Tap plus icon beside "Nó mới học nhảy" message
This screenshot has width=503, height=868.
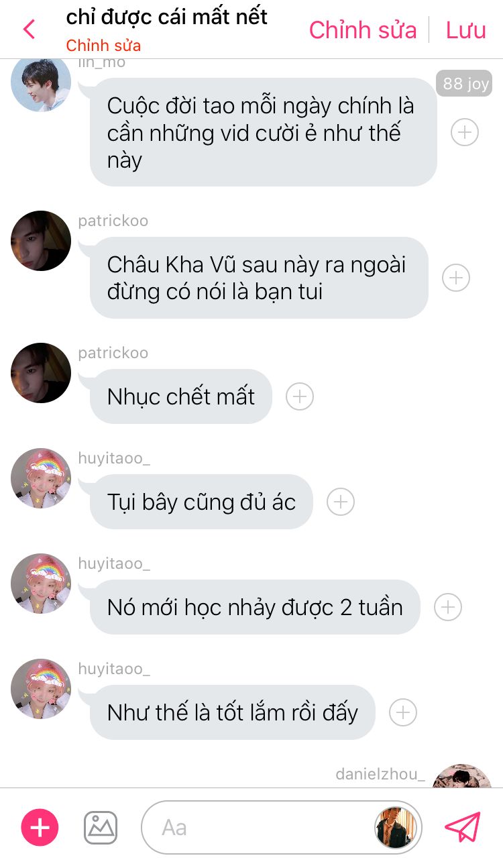click(x=448, y=607)
